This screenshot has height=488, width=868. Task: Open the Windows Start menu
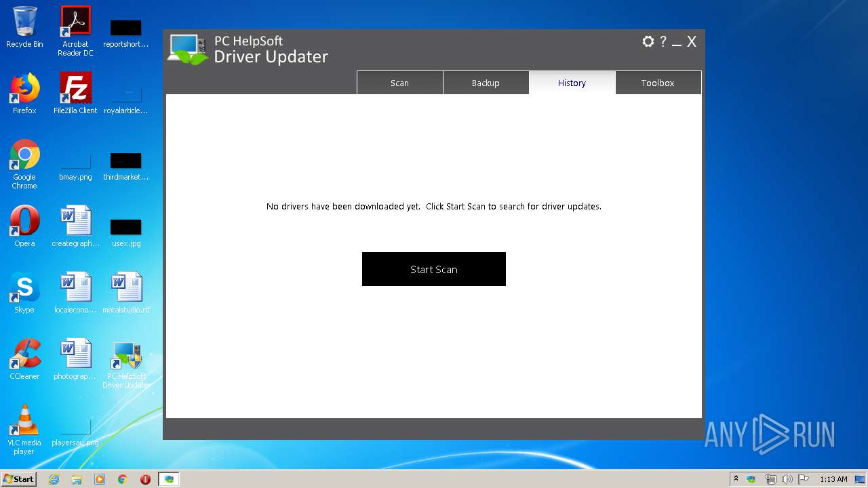[x=19, y=479]
